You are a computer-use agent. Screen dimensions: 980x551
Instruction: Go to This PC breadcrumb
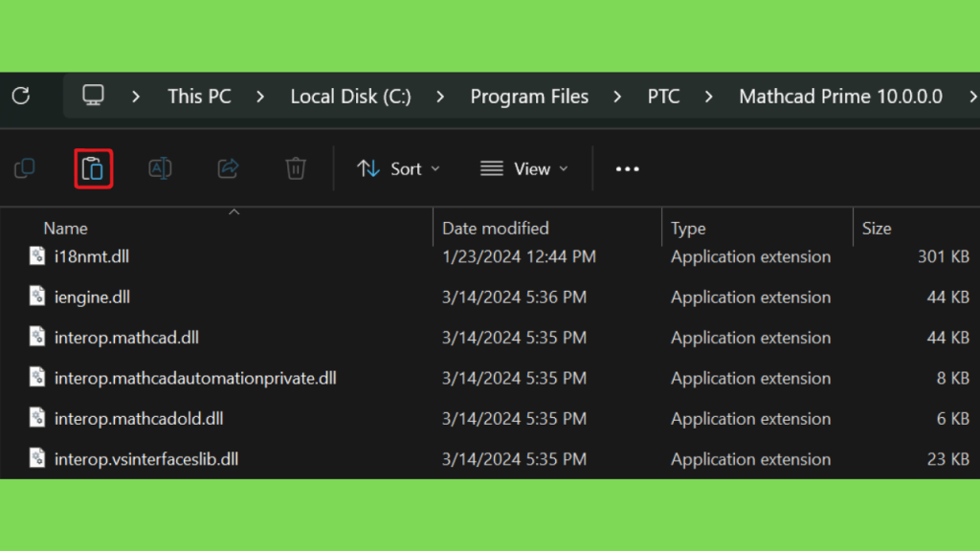coord(199,97)
